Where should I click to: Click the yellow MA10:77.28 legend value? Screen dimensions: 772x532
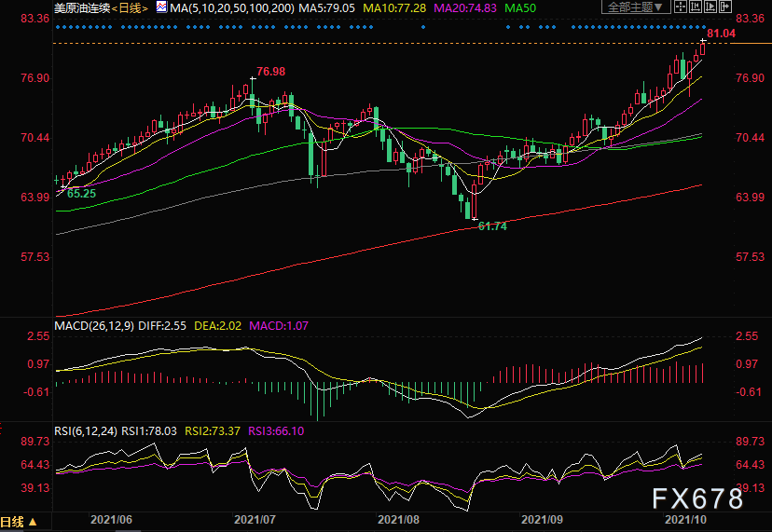pyautogui.click(x=394, y=7)
